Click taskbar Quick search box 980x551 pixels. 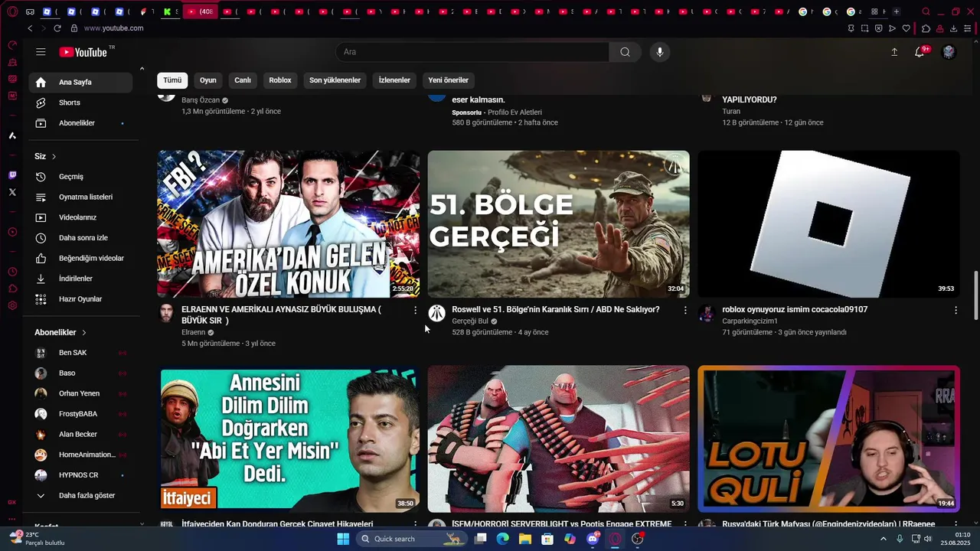411,539
